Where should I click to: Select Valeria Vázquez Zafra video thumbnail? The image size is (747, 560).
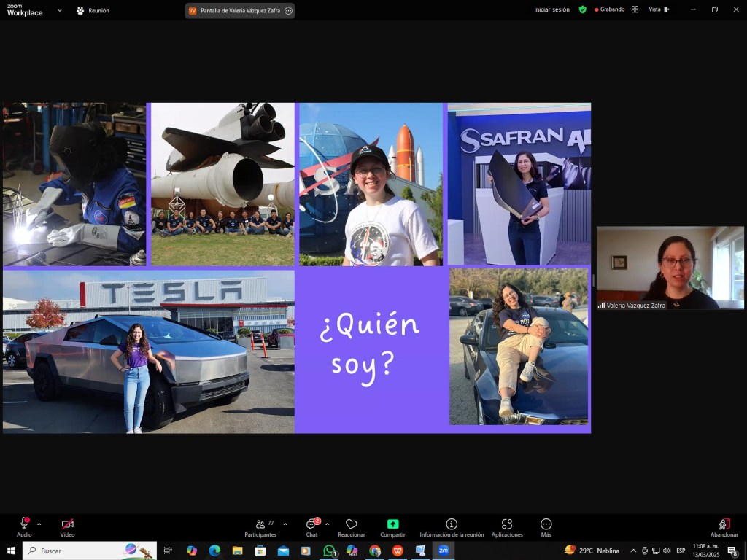[x=670, y=268]
